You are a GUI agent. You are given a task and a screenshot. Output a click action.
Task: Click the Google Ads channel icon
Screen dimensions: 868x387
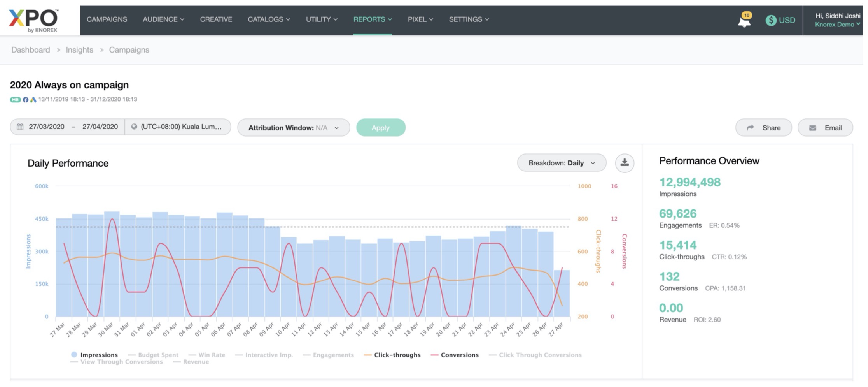[33, 100]
